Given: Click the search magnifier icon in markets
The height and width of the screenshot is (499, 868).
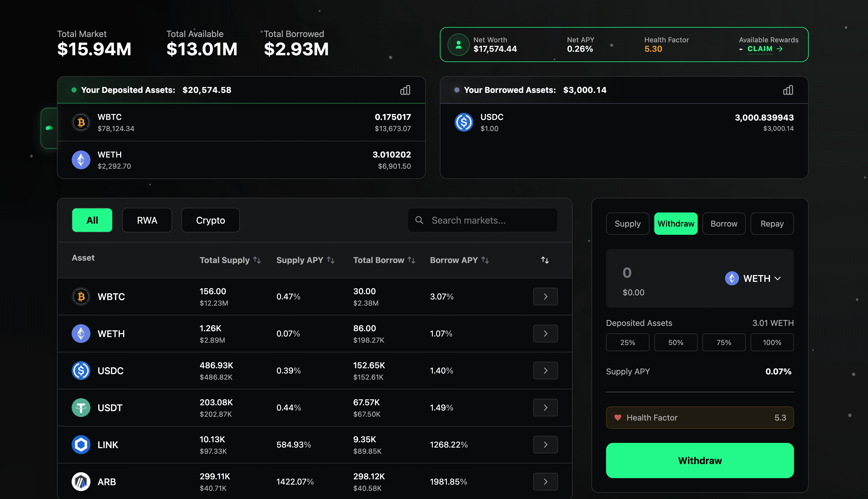Looking at the screenshot, I should [x=419, y=220].
